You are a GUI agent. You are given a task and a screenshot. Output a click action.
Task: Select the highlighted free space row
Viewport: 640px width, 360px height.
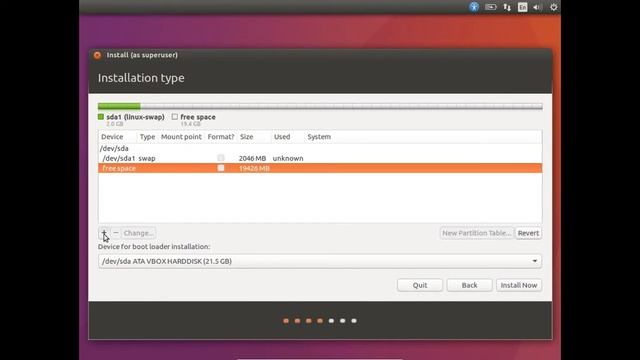(x=320, y=168)
